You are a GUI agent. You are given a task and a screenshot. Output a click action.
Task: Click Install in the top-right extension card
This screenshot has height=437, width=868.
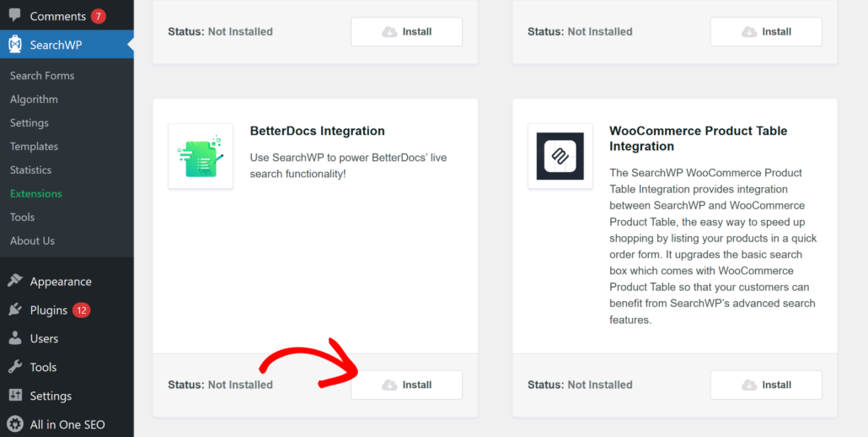766,31
